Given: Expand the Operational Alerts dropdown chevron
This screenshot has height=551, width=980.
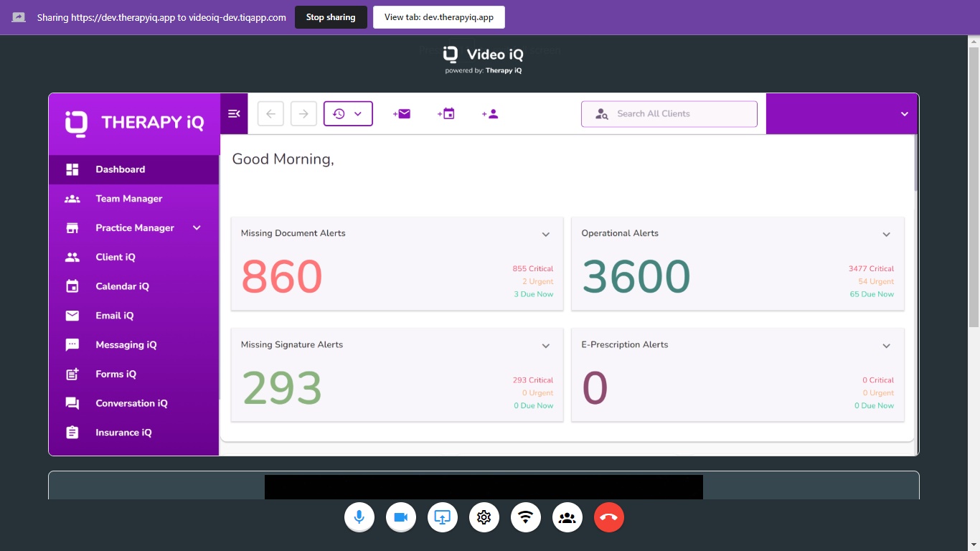Looking at the screenshot, I should coord(887,234).
